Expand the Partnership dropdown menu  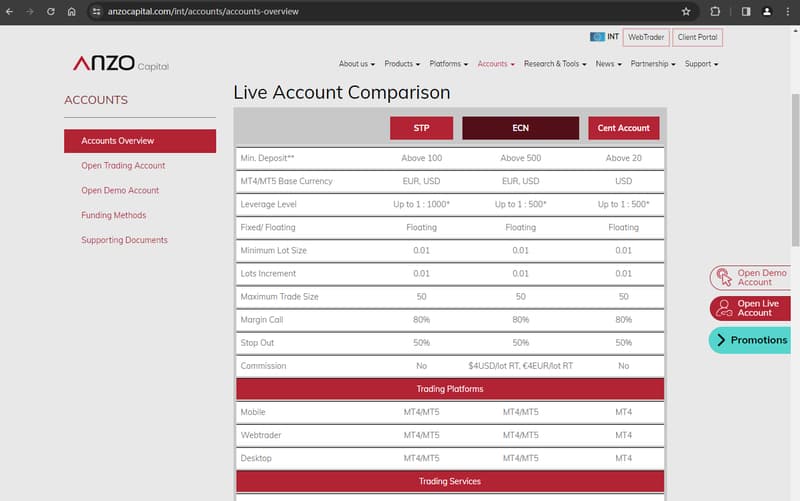(x=653, y=64)
